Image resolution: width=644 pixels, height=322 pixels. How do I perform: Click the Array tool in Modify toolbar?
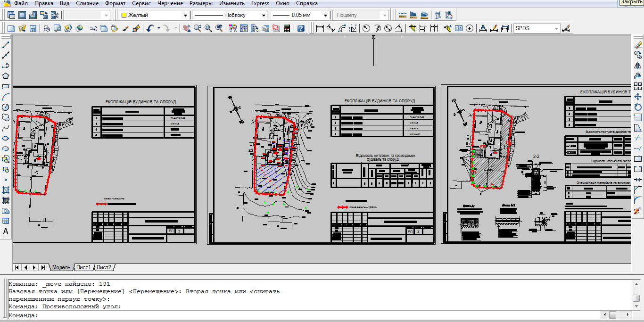click(638, 86)
